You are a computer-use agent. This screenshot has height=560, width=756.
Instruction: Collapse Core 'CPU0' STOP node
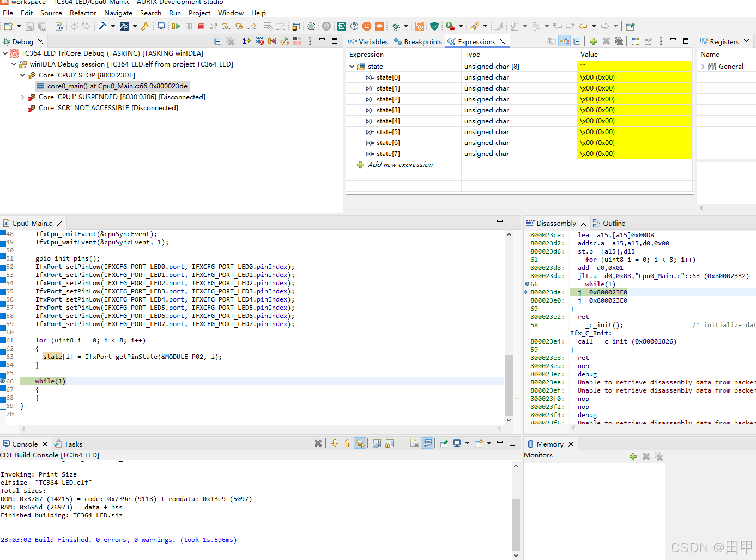coord(22,75)
